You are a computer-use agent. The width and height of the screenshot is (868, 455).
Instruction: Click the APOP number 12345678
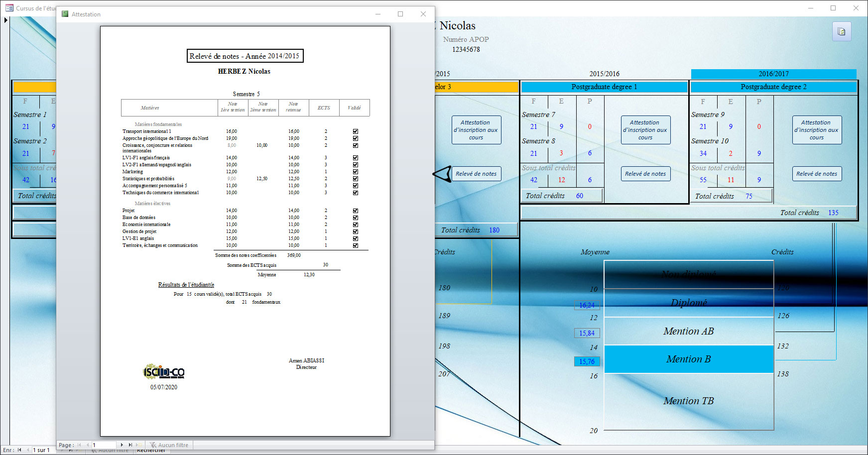point(466,49)
